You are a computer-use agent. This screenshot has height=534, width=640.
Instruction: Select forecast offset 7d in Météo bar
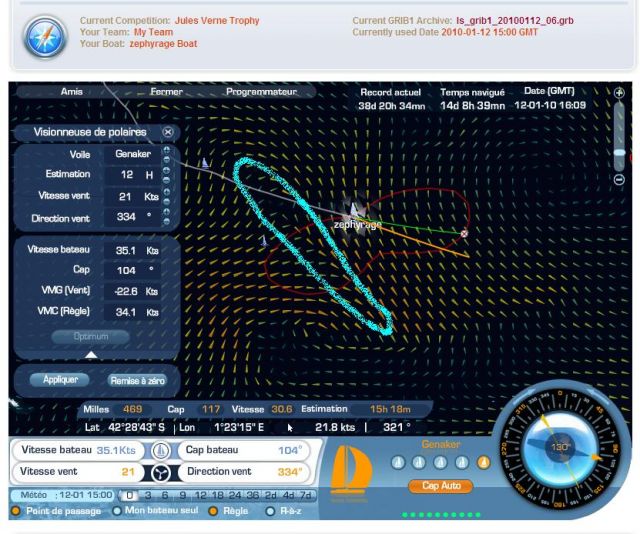[x=306, y=495]
